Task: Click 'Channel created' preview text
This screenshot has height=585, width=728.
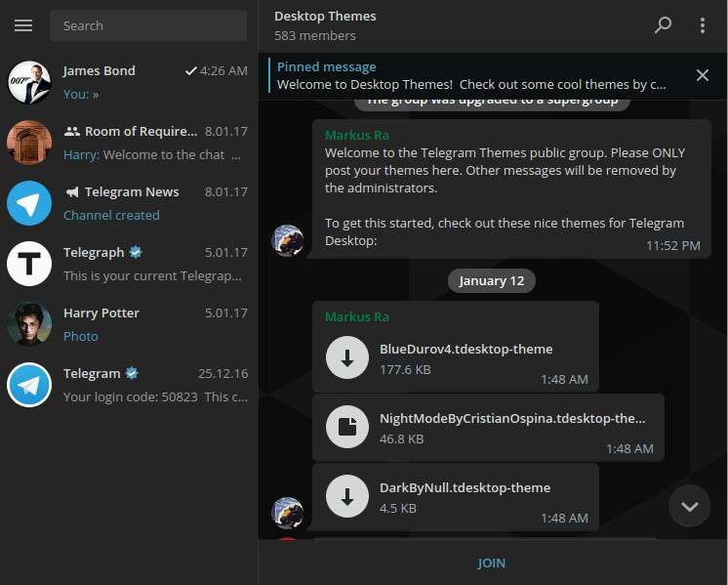Action: (111, 216)
